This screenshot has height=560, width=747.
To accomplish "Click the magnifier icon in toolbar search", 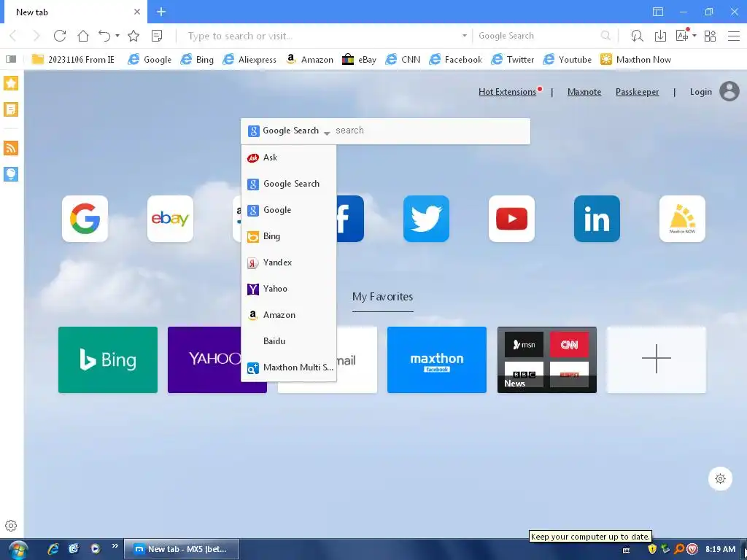I will click(605, 36).
